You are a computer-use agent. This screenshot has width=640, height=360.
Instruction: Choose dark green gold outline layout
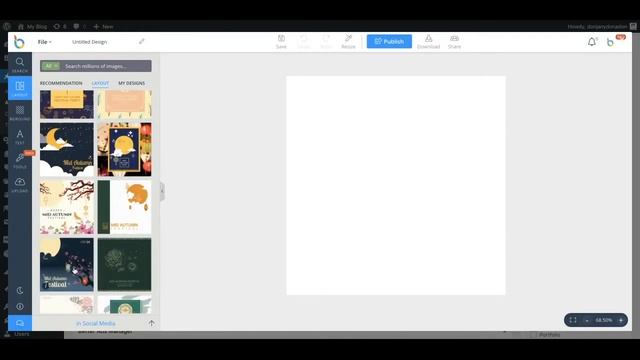click(124, 264)
